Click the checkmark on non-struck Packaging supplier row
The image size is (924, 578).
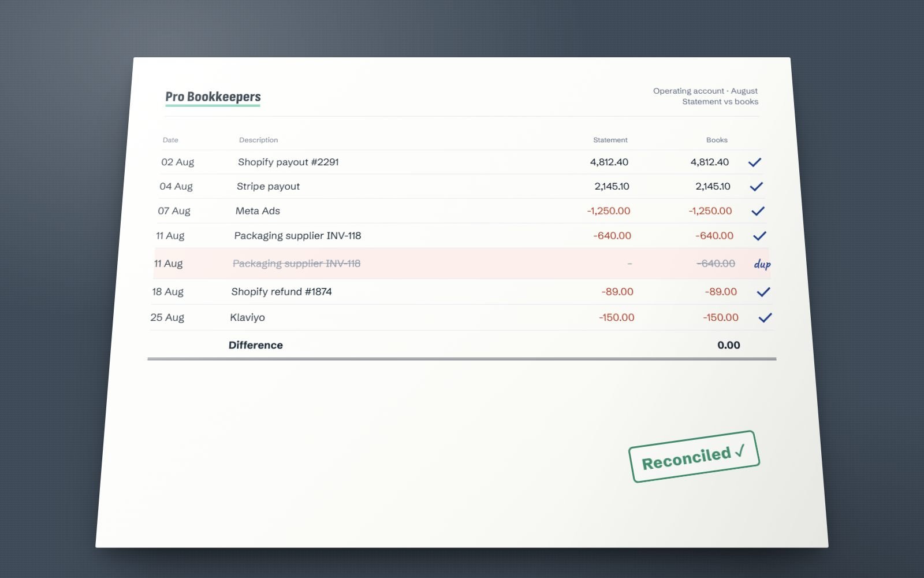point(760,236)
